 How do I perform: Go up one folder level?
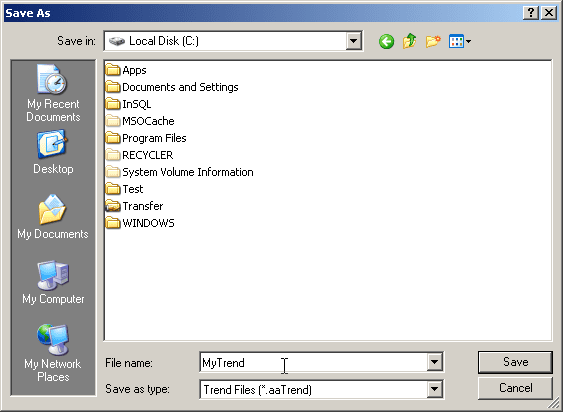pyautogui.click(x=409, y=41)
